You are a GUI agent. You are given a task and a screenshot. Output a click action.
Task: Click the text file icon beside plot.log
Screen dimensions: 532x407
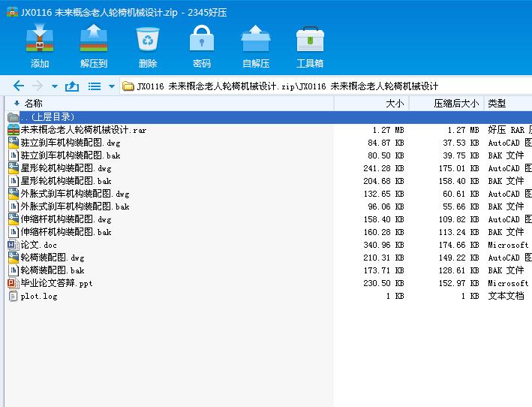click(14, 296)
